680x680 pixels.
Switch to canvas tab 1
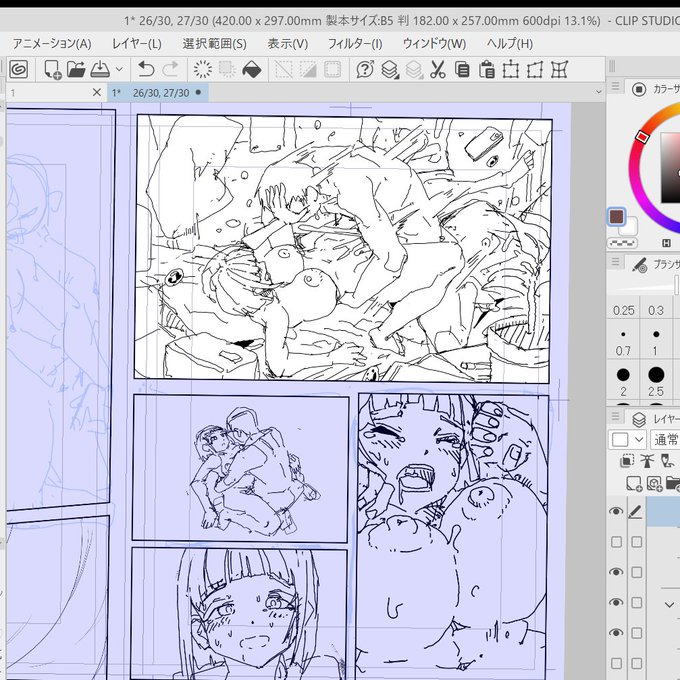tap(49, 93)
